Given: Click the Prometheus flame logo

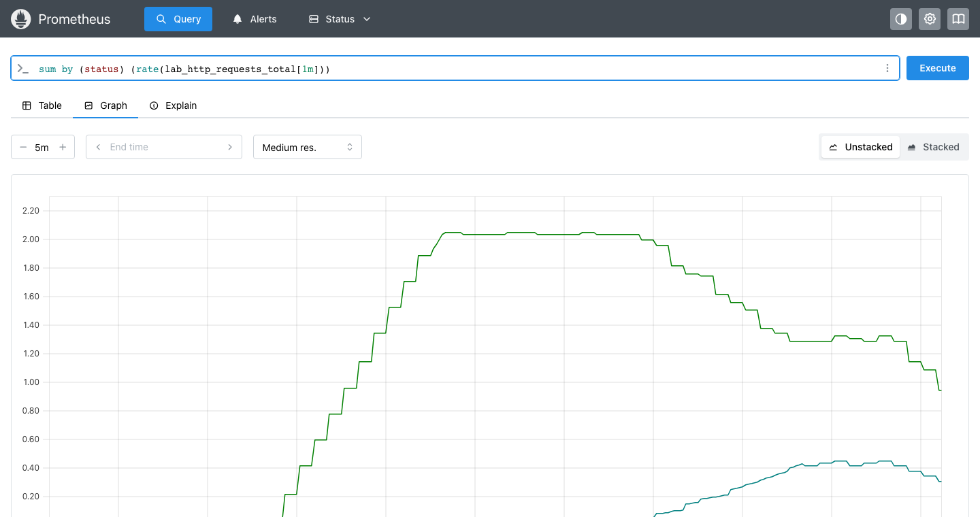Looking at the screenshot, I should (x=21, y=19).
